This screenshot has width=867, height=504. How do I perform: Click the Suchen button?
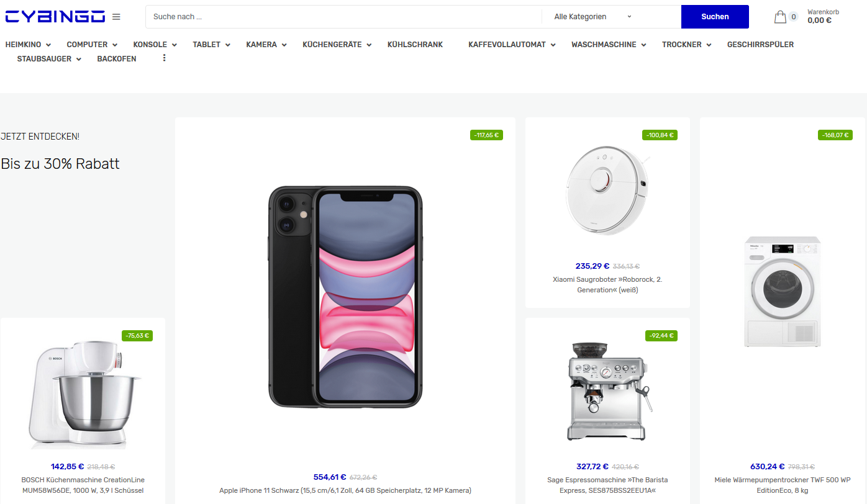[715, 17]
